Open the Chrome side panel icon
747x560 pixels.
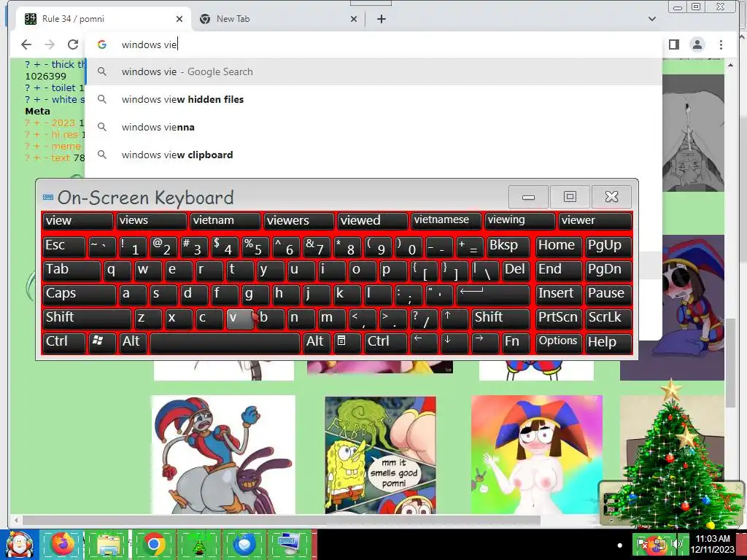(x=673, y=44)
